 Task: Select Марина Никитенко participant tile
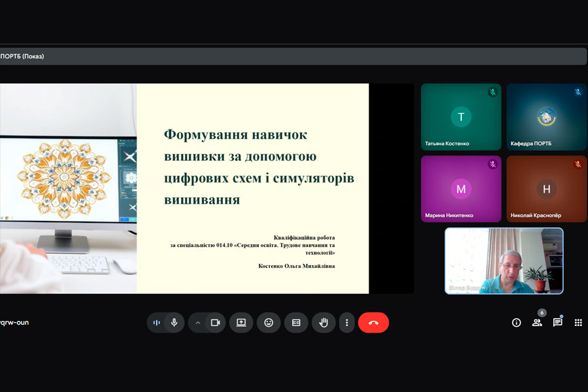(461, 189)
